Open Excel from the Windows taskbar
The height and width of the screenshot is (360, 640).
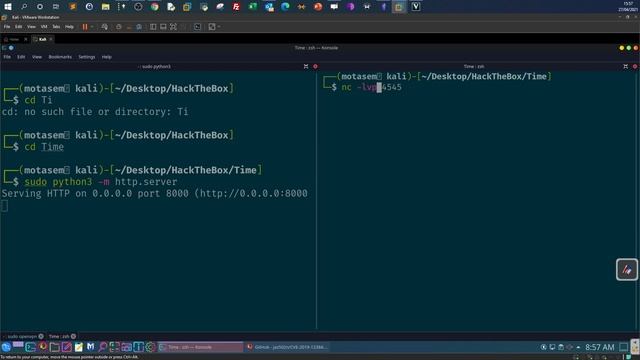coord(253,7)
